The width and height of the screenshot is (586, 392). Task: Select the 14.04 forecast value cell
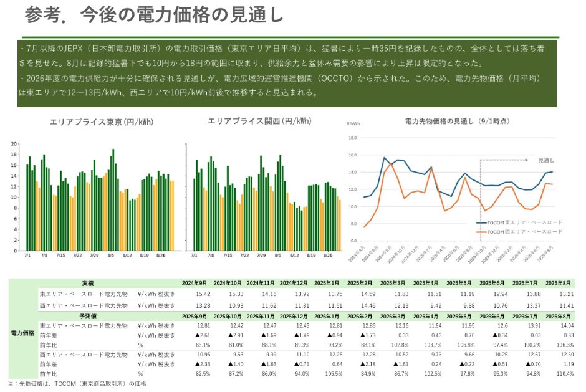pos(564,325)
